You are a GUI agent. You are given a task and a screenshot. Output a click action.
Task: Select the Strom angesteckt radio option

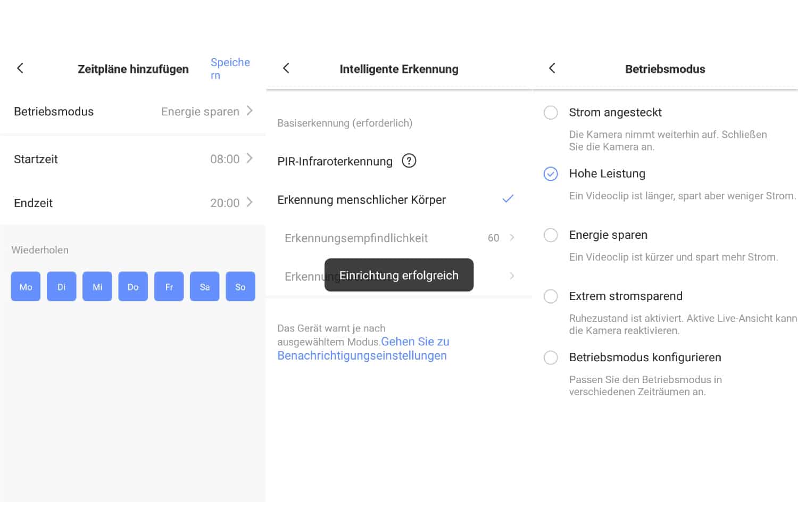coord(551,113)
